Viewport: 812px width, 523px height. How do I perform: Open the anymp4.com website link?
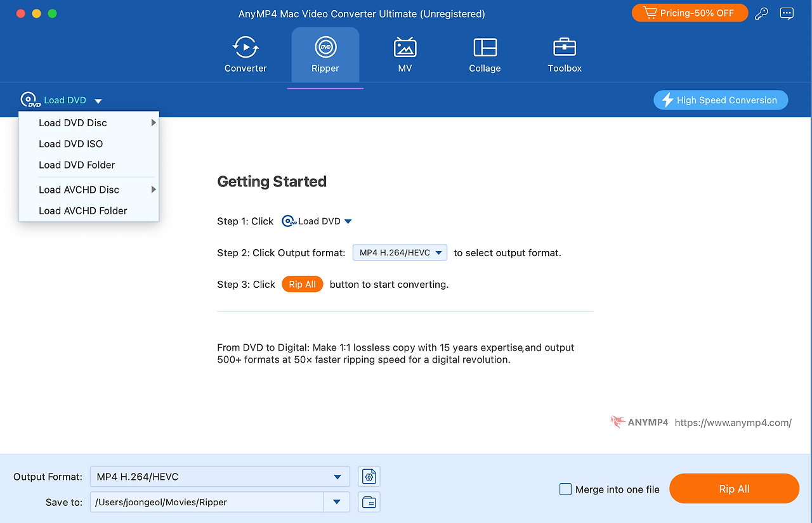pyautogui.click(x=733, y=423)
